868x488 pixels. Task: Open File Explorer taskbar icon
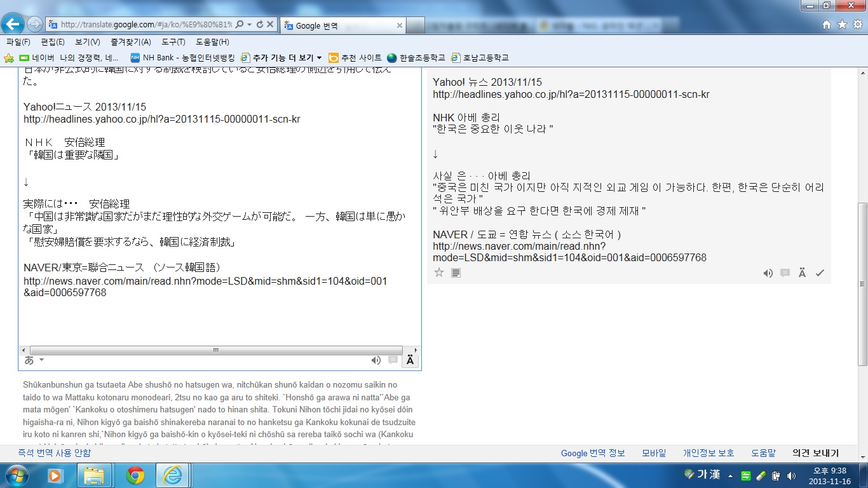(95, 475)
